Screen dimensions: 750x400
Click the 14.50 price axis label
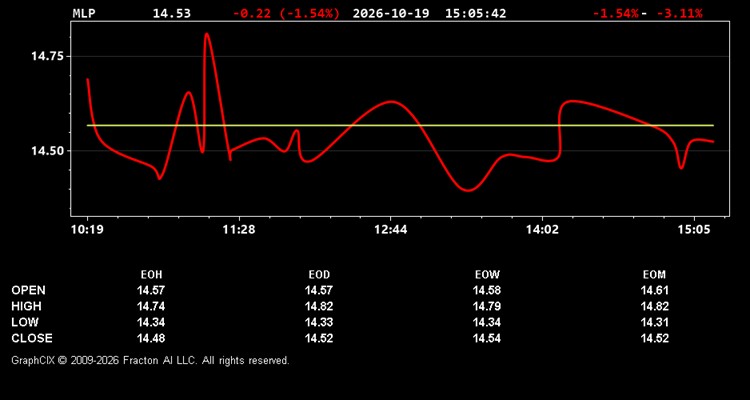tap(47, 151)
